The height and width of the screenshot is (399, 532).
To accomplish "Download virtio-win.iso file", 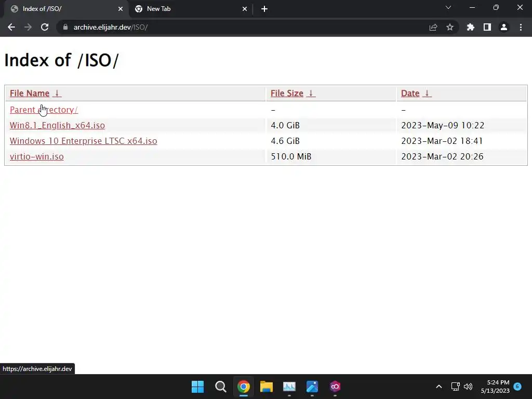I will point(37,157).
